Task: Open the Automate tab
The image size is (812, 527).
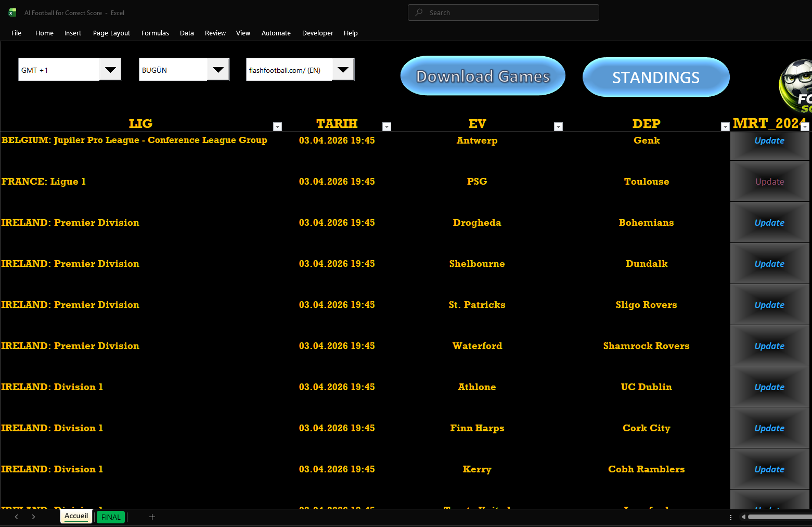Action: click(x=276, y=33)
